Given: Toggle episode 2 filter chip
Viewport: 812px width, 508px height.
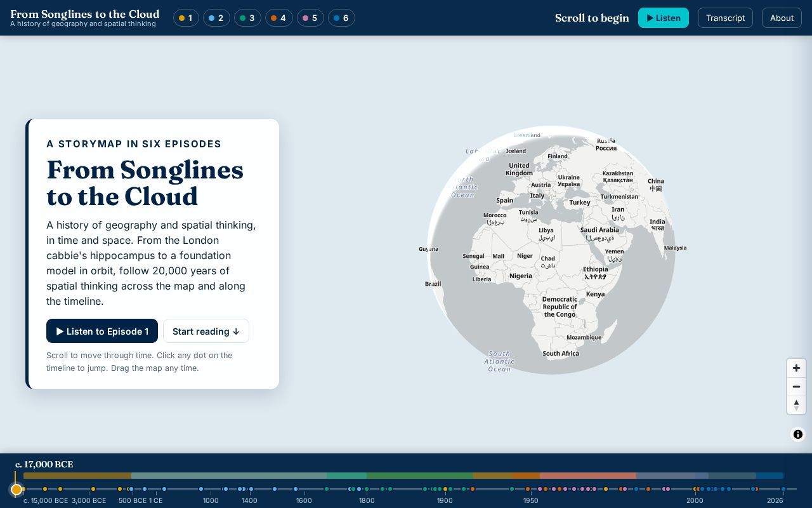Looking at the screenshot, I should click(216, 18).
